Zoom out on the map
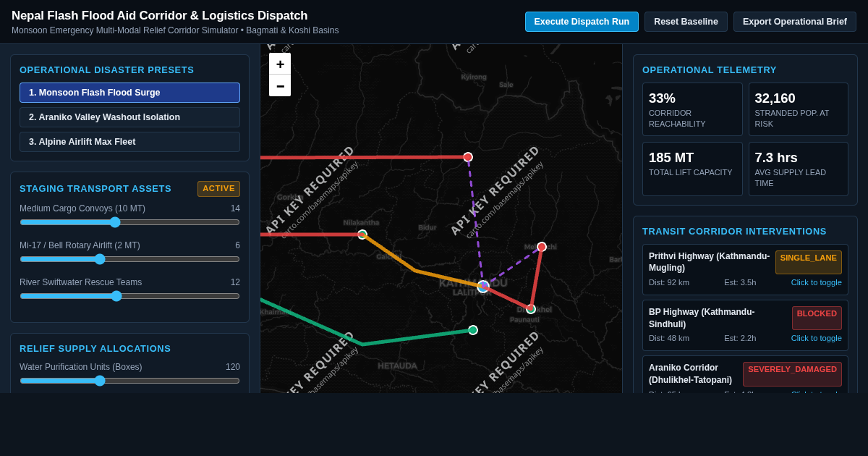868x456 pixels. (280, 85)
